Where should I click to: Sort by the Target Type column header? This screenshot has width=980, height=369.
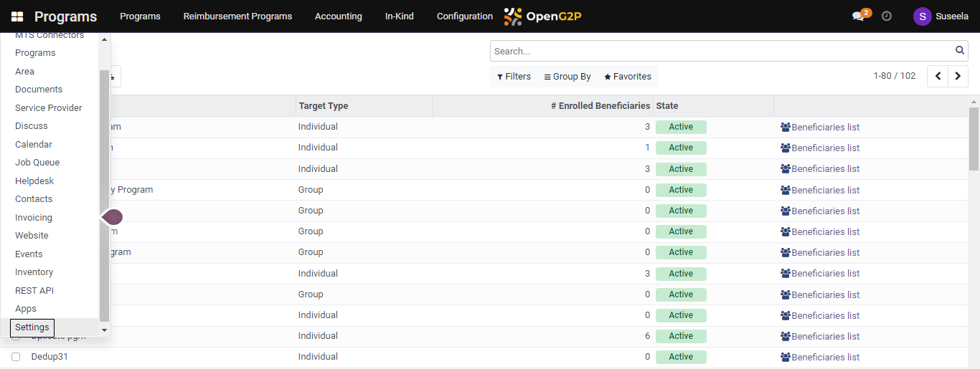click(x=324, y=106)
